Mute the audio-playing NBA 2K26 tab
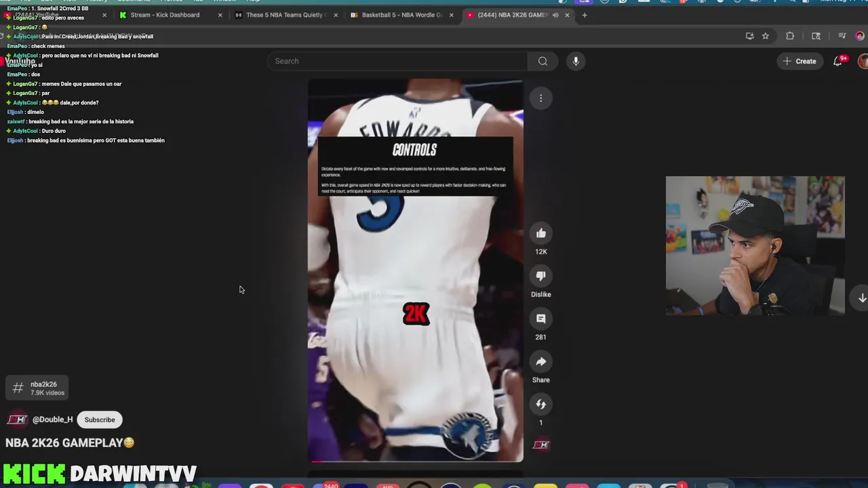 coord(555,15)
